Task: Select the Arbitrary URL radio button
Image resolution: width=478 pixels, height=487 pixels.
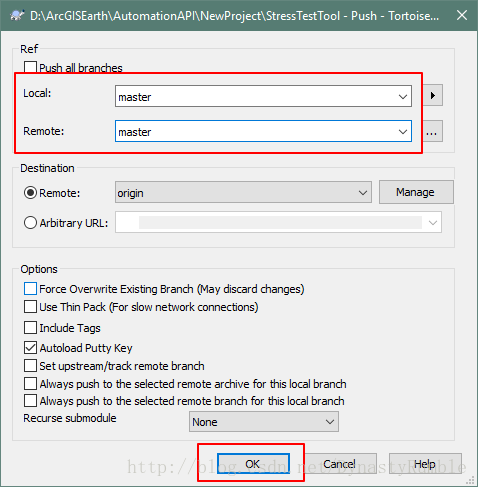Action: (x=30, y=223)
